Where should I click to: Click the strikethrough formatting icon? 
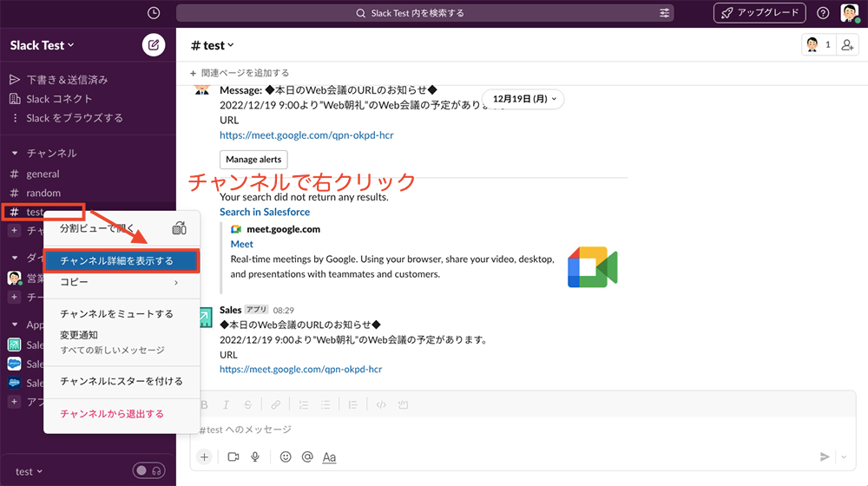[248, 404]
